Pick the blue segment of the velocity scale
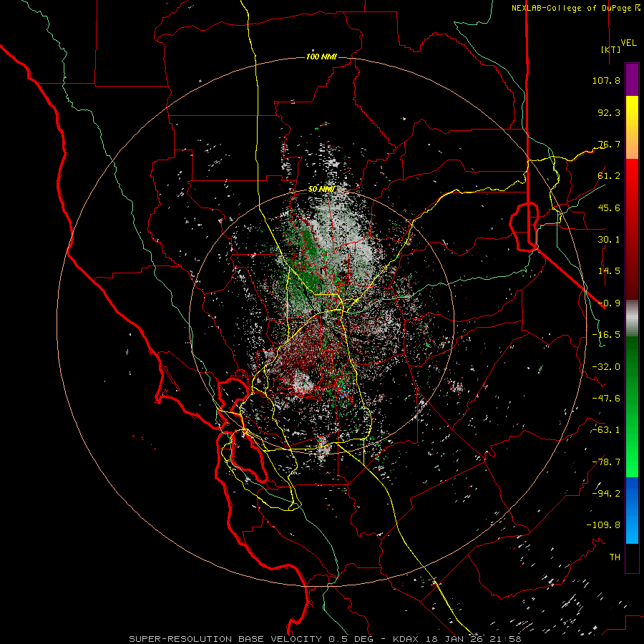Screen dimensions: 644x644 [x=632, y=510]
